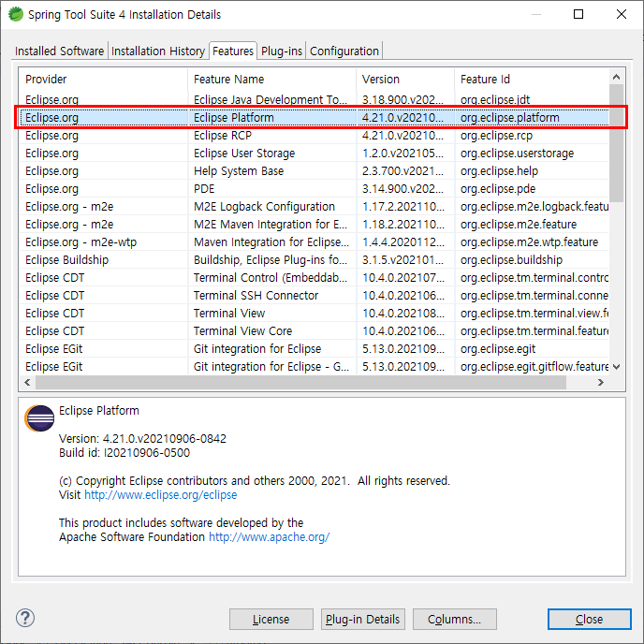Select Git integration for Eclipse - G... row
The image size is (644, 644).
(315, 366)
